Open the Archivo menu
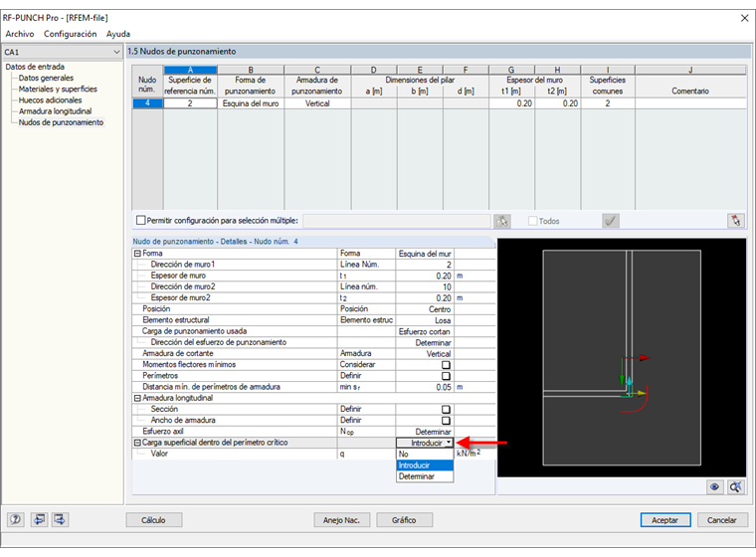The width and height of the screenshot is (756, 557). 20,34
